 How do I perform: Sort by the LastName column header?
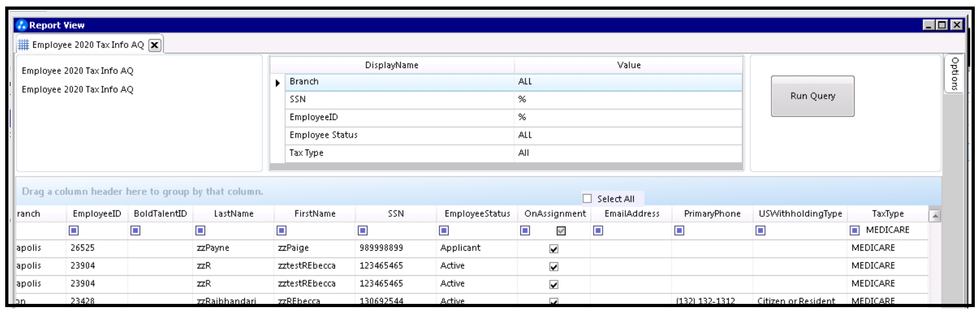(233, 214)
